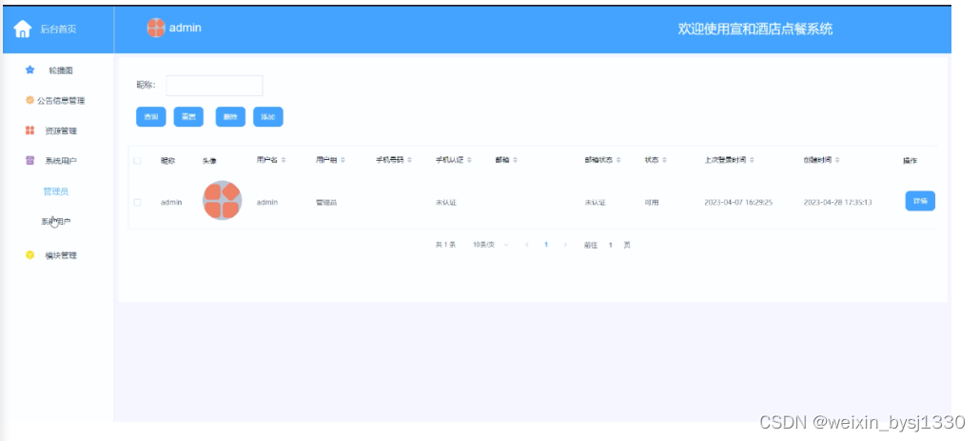Sort table by 邮箱状态 column arrows

point(618,160)
